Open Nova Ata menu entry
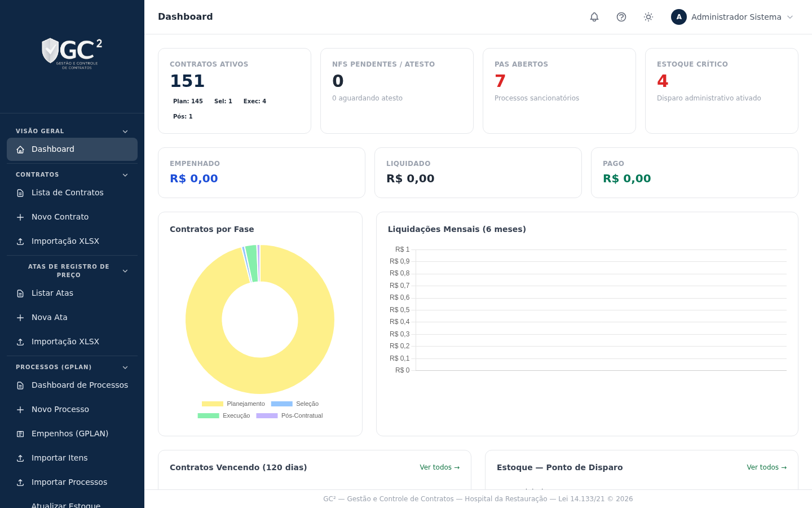812x508 pixels. 72,317
